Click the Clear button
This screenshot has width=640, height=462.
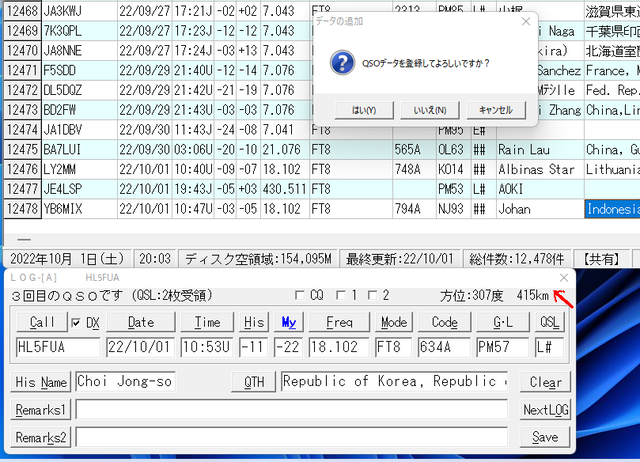click(545, 382)
